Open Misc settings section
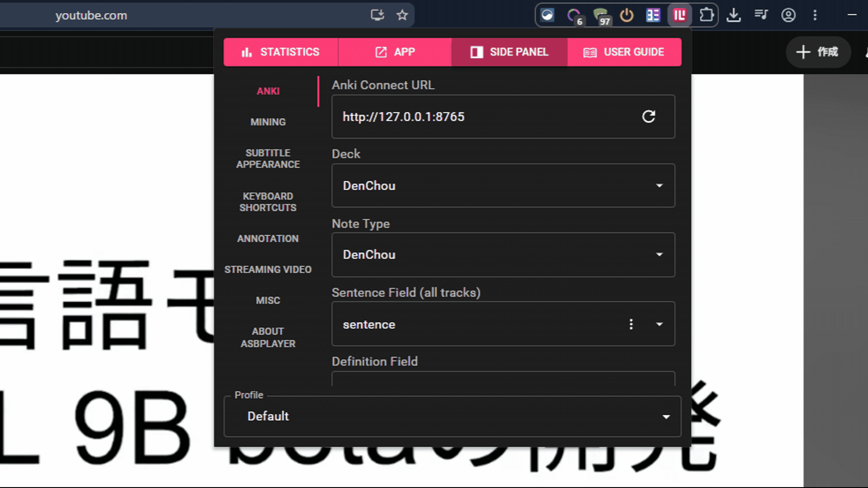The height and width of the screenshot is (488, 868). (x=268, y=300)
